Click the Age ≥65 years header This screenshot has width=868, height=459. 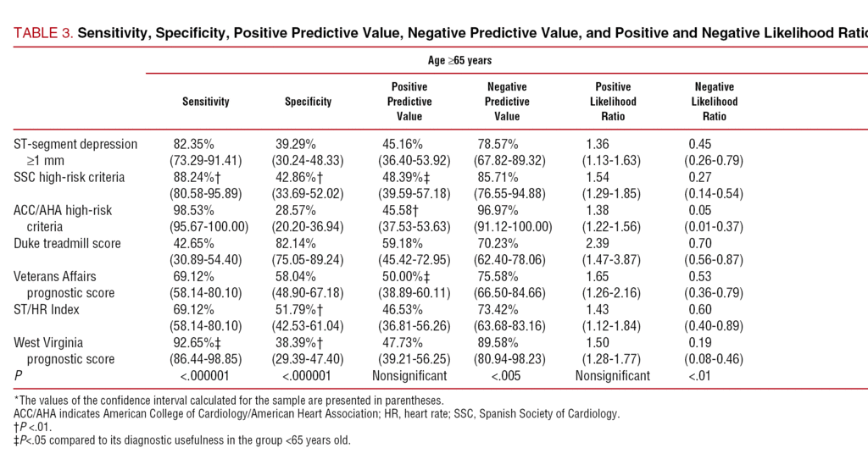click(x=459, y=61)
